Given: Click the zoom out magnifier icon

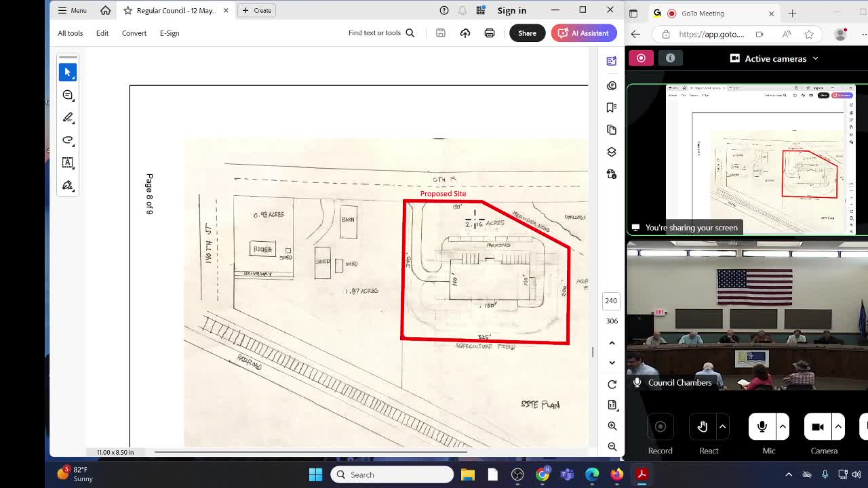Looking at the screenshot, I should [x=612, y=447].
